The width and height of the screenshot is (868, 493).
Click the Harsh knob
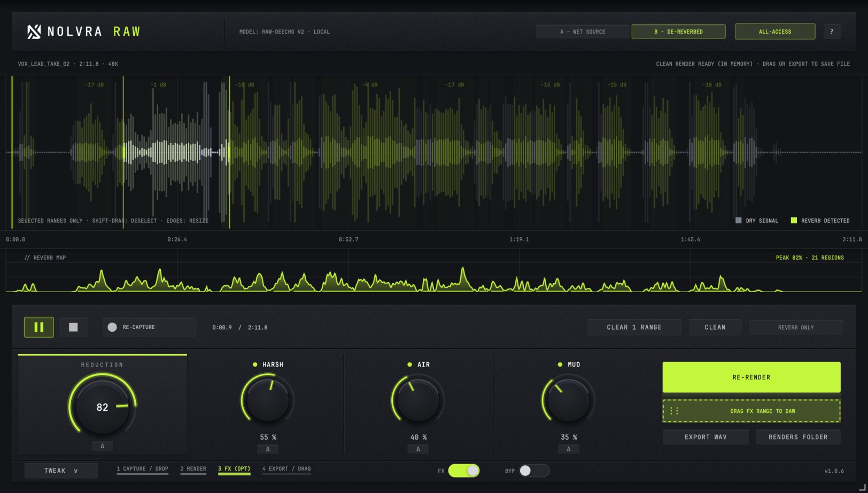pos(268,400)
